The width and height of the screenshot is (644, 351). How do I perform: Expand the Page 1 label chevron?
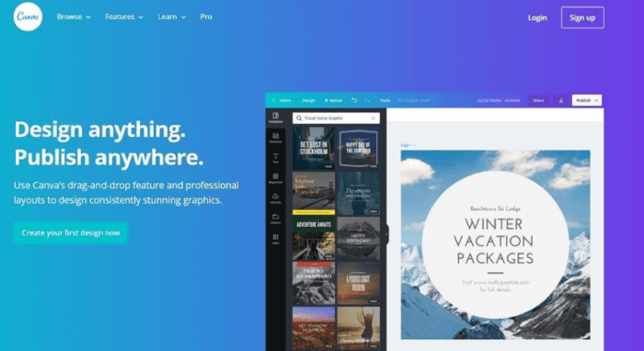tap(414, 145)
